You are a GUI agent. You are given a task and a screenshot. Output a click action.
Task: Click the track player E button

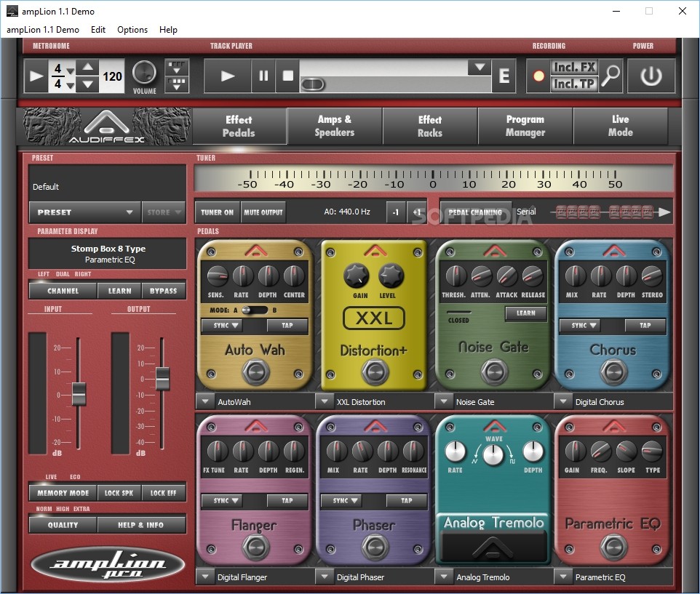[504, 76]
